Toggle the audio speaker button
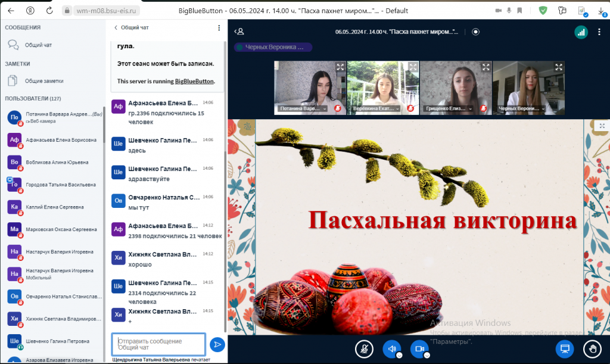This screenshot has height=364, width=610. pyautogui.click(x=392, y=349)
